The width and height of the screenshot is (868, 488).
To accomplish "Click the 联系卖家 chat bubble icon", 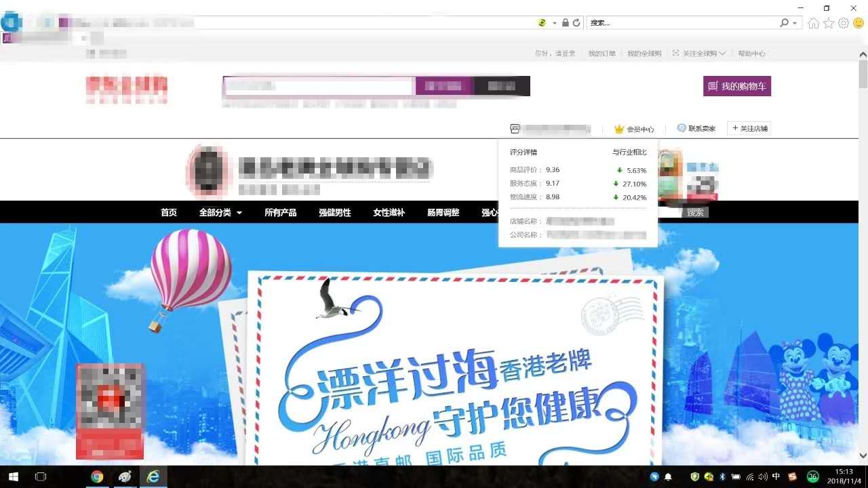I will click(681, 128).
